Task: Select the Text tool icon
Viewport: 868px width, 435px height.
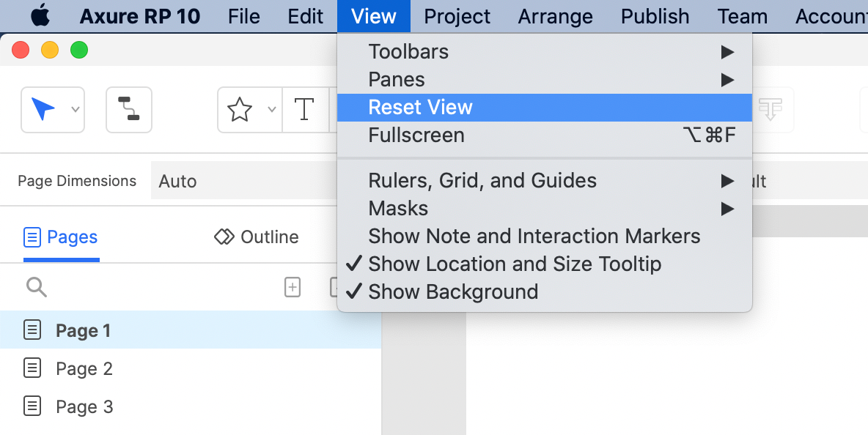Action: (304, 110)
